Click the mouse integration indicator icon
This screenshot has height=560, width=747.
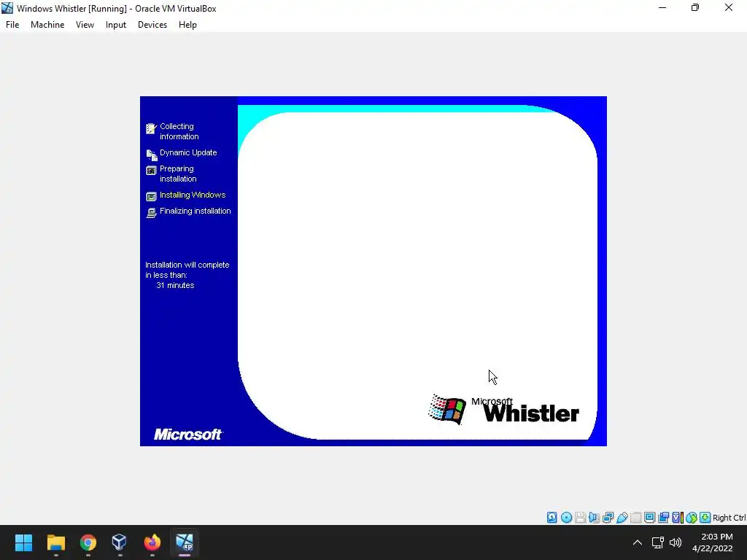coord(692,518)
